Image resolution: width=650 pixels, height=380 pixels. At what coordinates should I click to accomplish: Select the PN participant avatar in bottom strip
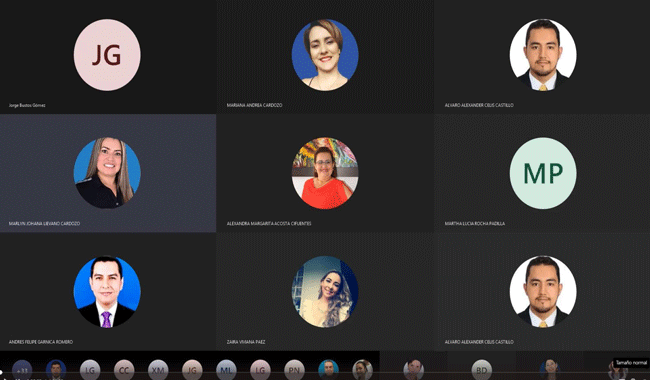point(294,370)
